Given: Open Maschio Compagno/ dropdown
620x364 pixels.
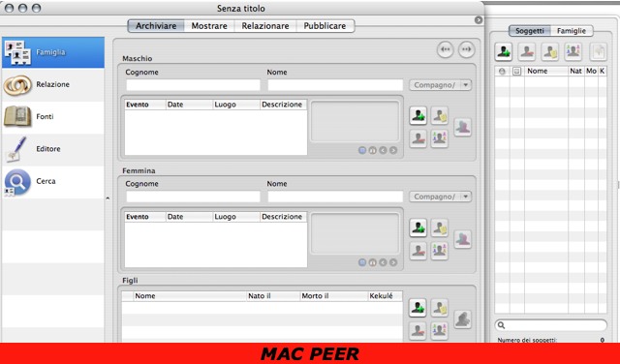Looking at the screenshot, I should [x=440, y=85].
